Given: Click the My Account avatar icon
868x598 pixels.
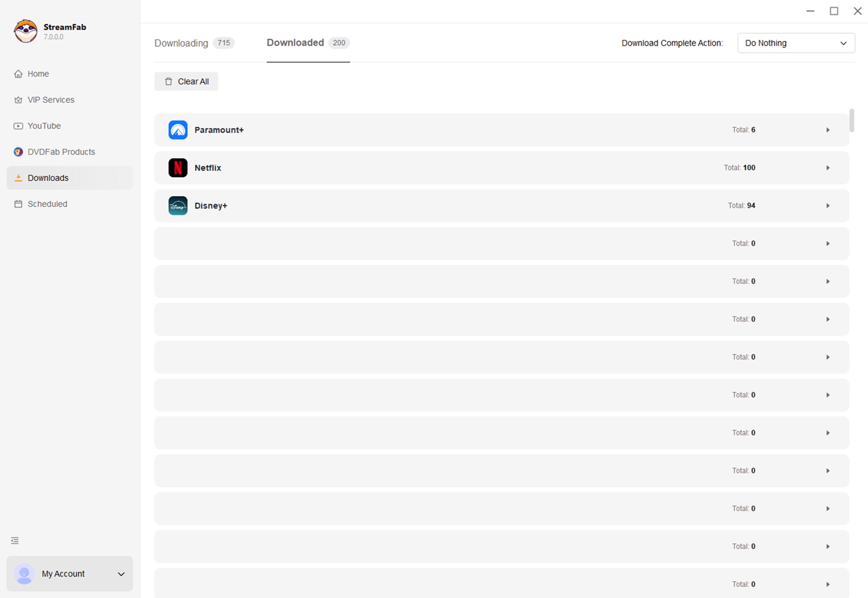Looking at the screenshot, I should point(24,574).
